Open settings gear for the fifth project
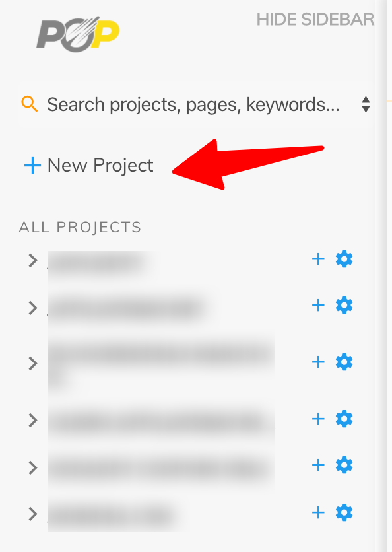 [344, 465]
